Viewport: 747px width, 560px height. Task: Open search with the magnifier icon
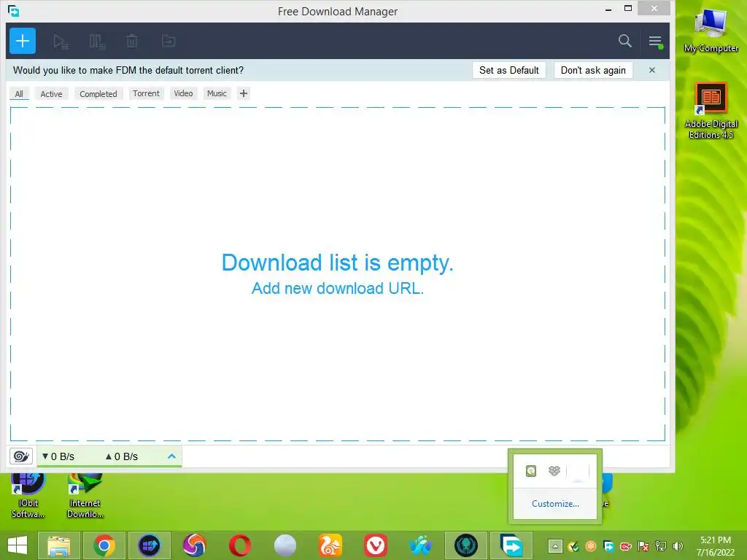625,41
